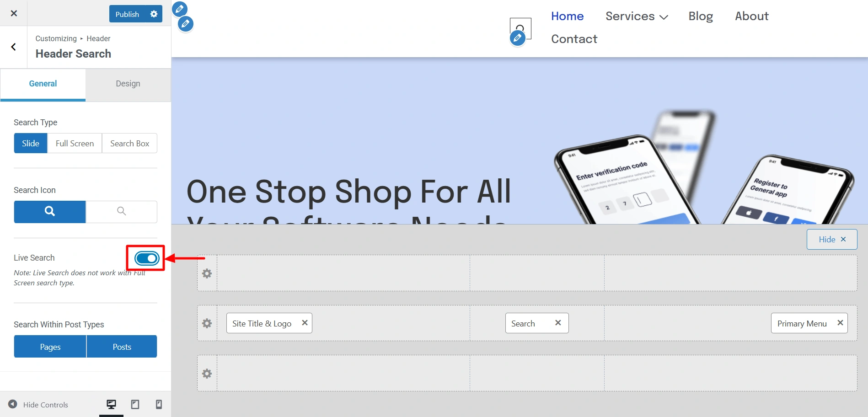Remove Site Title & Logo element
This screenshot has height=417, width=868.
click(x=305, y=323)
